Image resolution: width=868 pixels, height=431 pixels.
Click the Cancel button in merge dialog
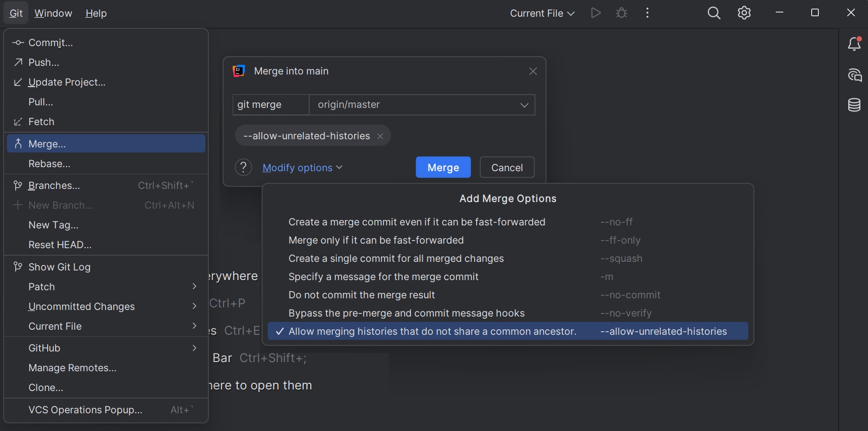(x=507, y=168)
